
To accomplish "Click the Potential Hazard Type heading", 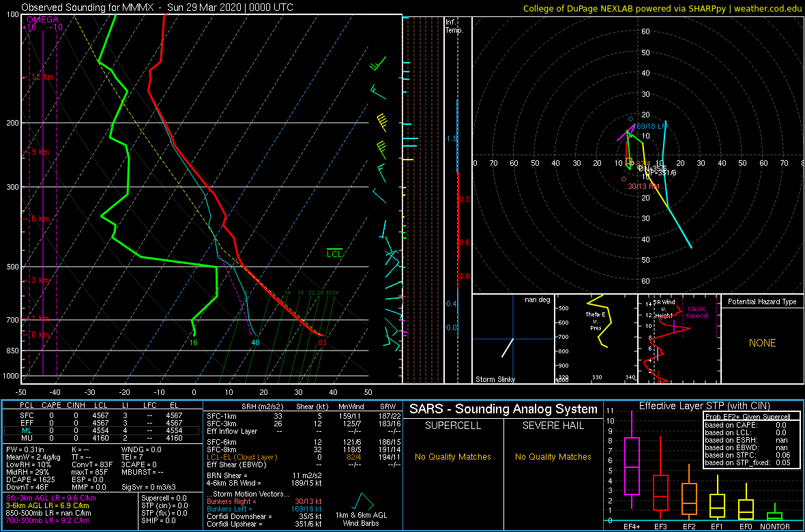I will 762,302.
